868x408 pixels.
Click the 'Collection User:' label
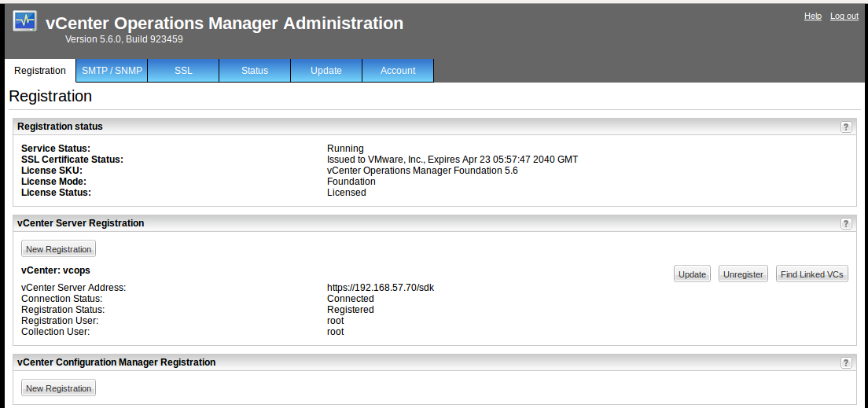click(x=55, y=333)
